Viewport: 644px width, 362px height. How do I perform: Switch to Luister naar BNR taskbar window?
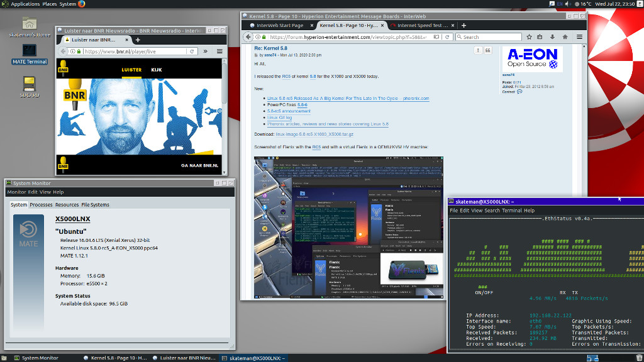click(184, 358)
